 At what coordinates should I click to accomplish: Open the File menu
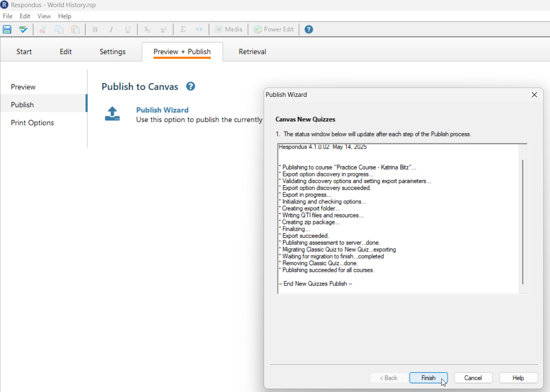pyautogui.click(x=8, y=16)
